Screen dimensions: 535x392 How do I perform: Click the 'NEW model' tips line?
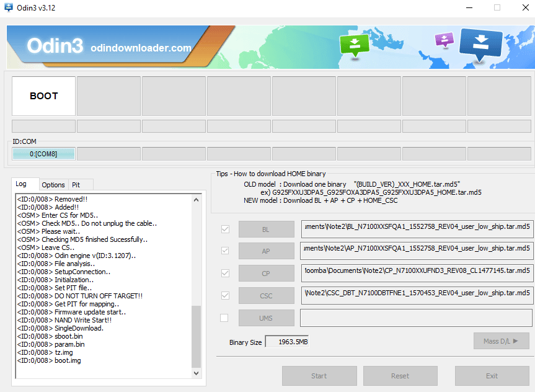tap(321, 200)
